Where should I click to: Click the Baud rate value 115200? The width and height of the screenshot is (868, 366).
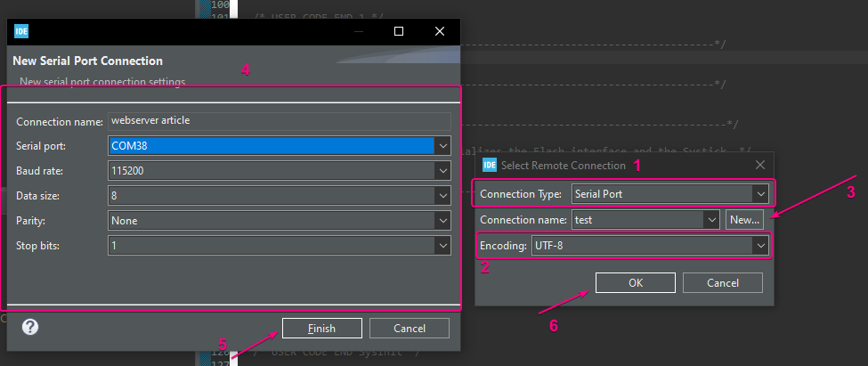click(x=127, y=171)
